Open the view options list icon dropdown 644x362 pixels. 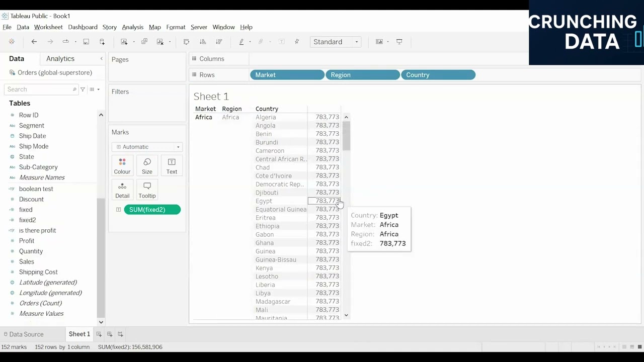coord(94,89)
